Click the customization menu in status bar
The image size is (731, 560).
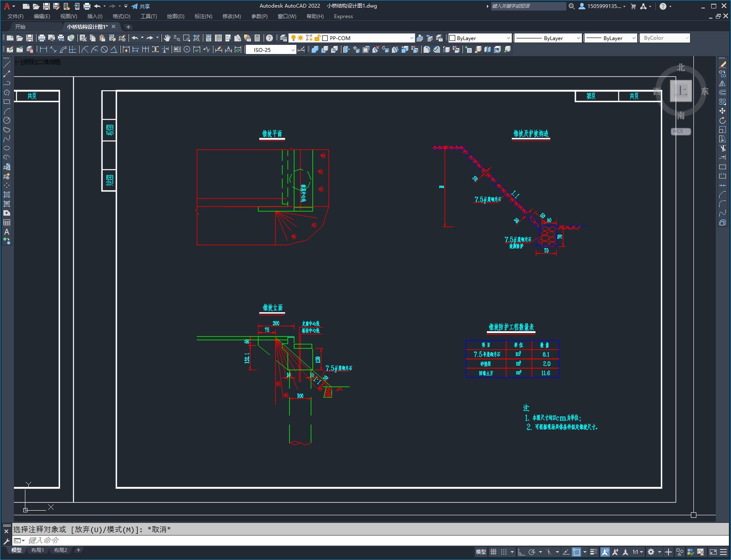pos(723,552)
